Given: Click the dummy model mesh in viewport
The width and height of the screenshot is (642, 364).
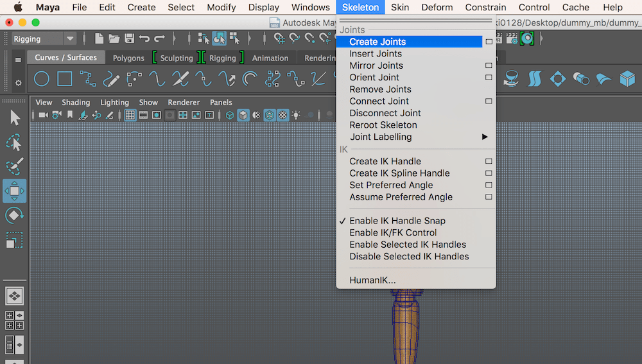Looking at the screenshot, I should 406,326.
